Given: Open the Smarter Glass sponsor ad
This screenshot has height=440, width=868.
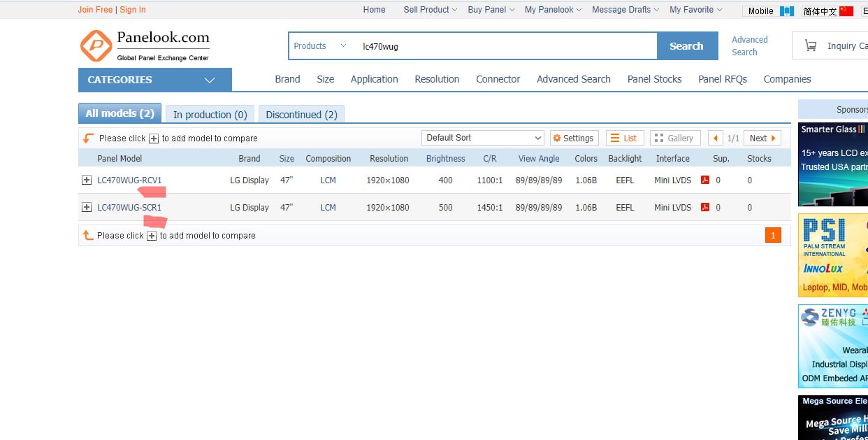Looking at the screenshot, I should pyautogui.click(x=833, y=164).
